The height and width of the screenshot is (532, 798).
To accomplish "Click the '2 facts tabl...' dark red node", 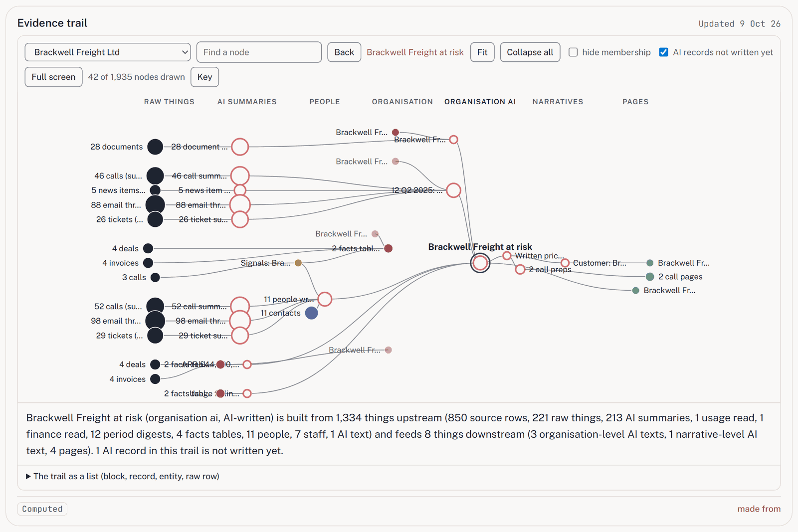I will click(389, 248).
